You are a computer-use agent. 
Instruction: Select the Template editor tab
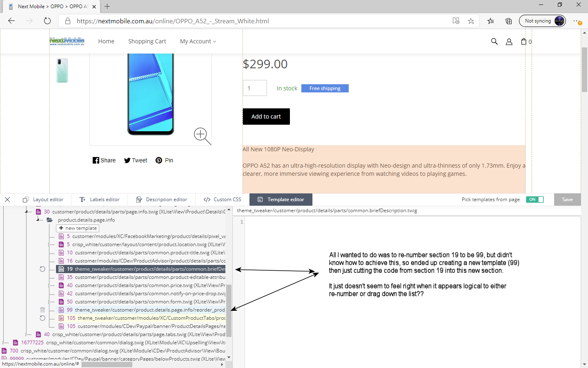coord(281,200)
